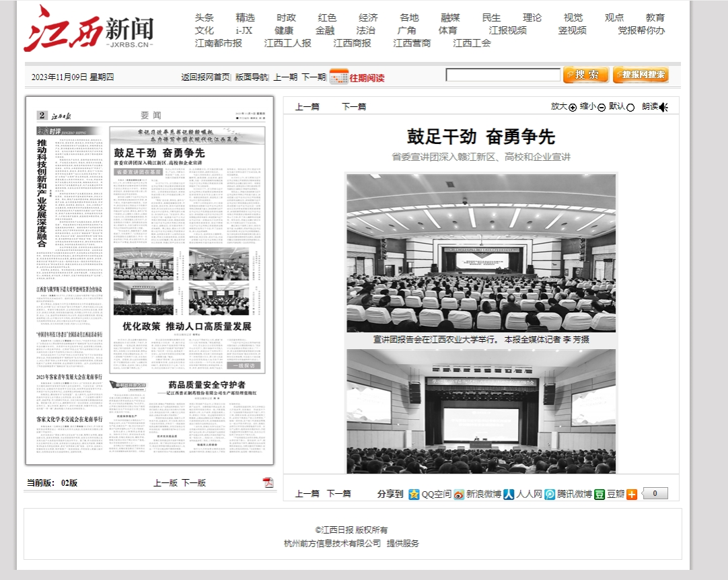Share article to 人人网
Viewport: 728px width, 580px height.
tap(523, 495)
